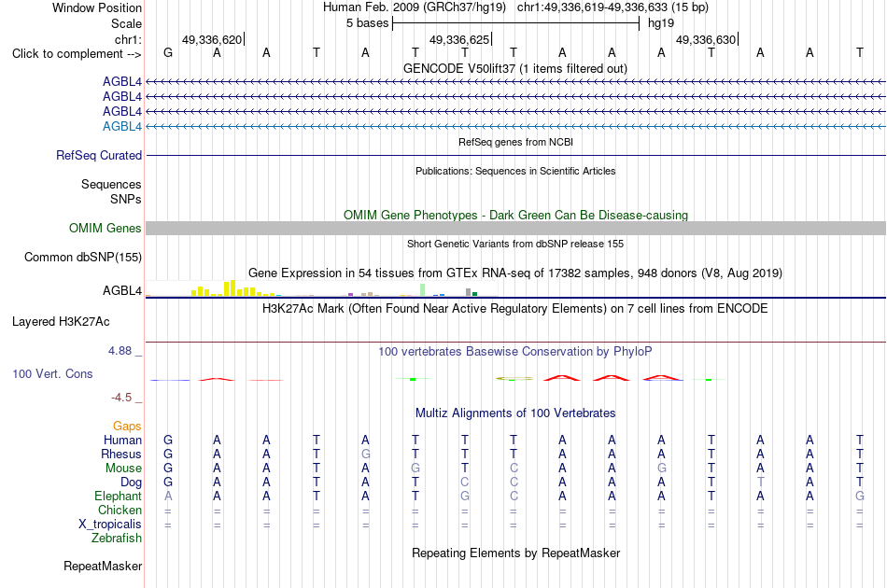The width and height of the screenshot is (887, 588).
Task: Click the 'OMIM Genes' label
Action: [105, 229]
